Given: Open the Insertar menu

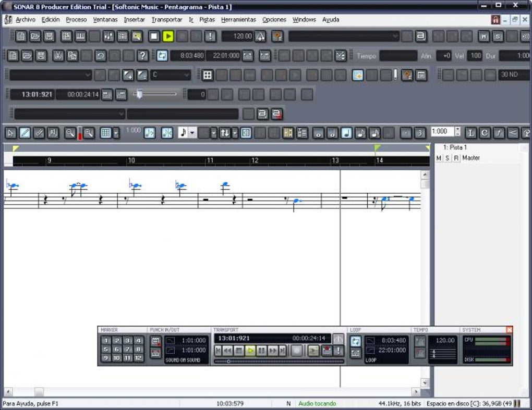Looking at the screenshot, I should 135,20.
